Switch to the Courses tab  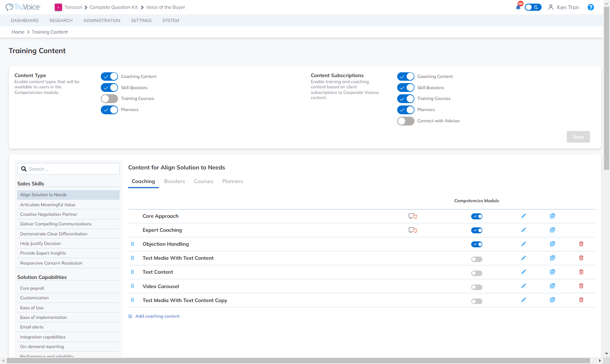pos(204,181)
